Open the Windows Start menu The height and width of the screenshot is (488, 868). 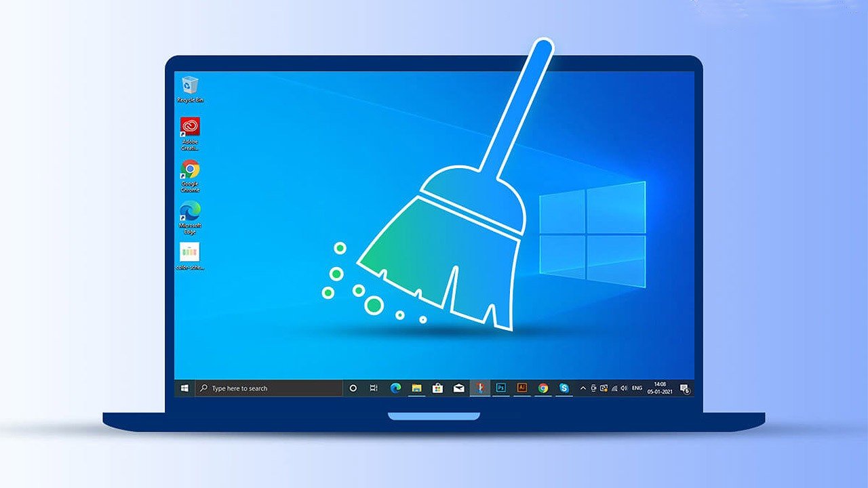[184, 388]
